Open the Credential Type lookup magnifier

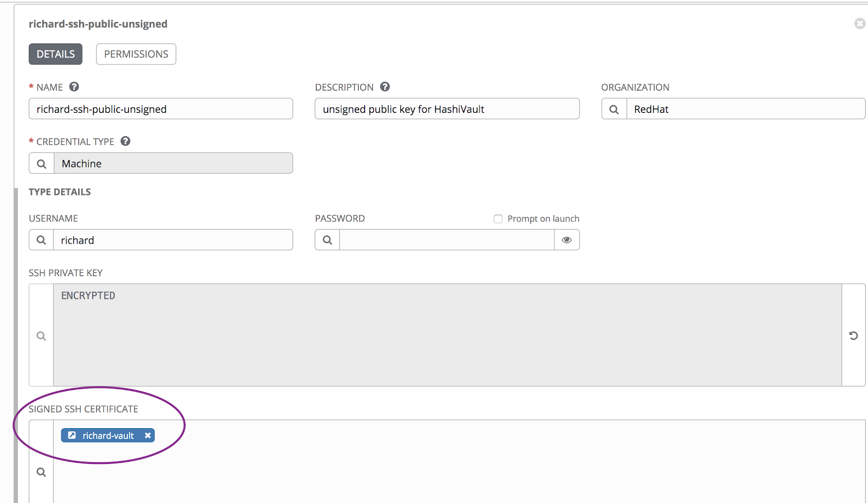[x=42, y=163]
